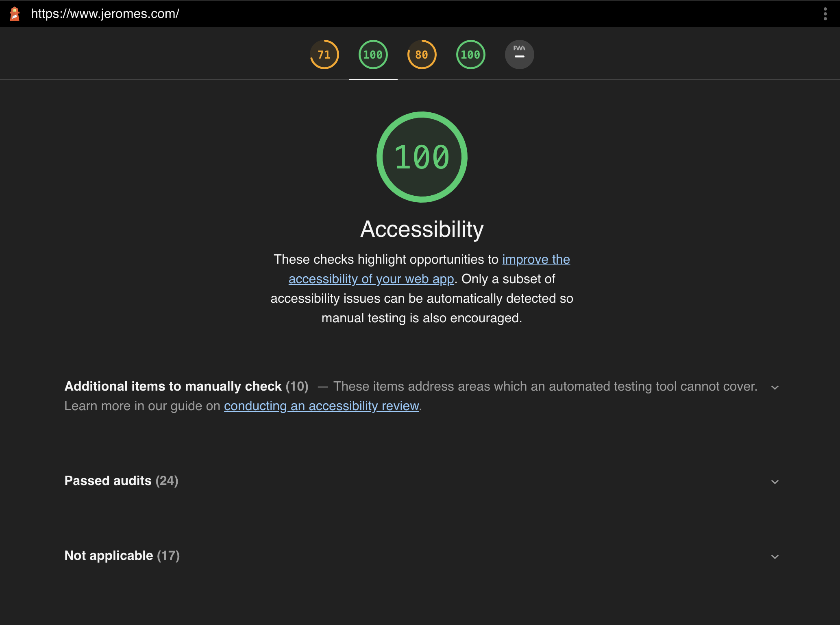Expand Additional items to manually check chevron

point(775,387)
